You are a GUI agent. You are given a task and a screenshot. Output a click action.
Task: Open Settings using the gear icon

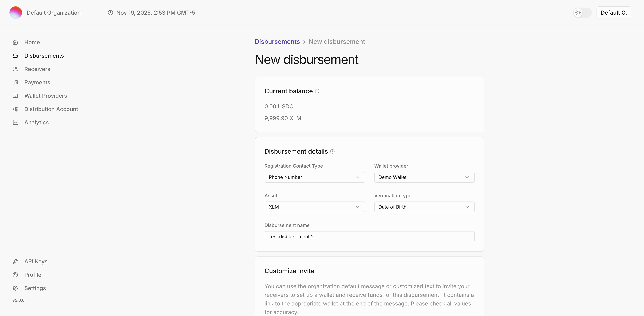[16, 288]
